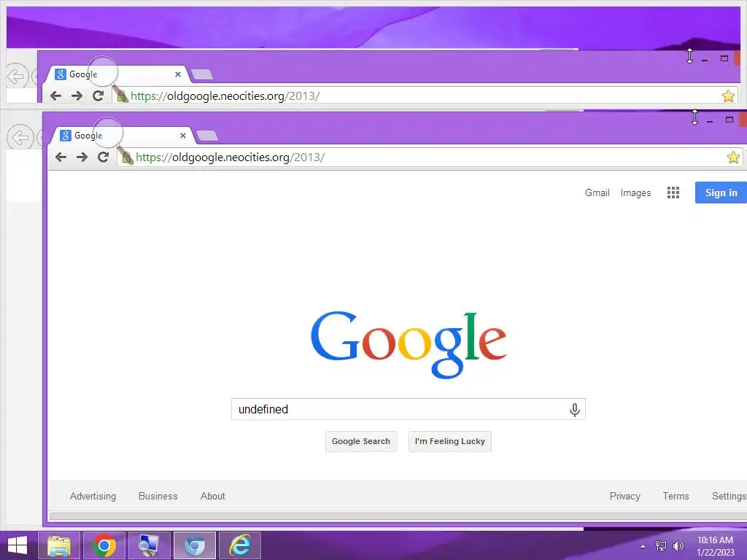Open About footer link
The width and height of the screenshot is (747, 560).
pos(212,496)
